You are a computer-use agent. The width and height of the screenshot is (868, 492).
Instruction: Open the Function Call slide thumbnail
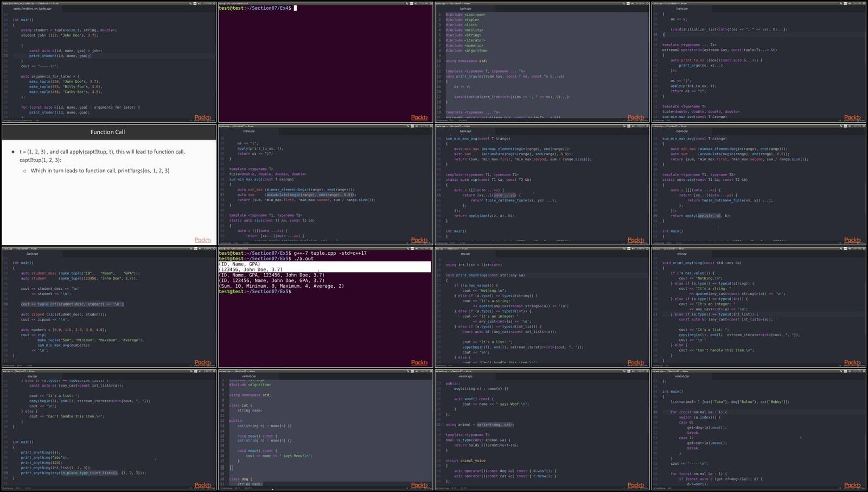click(108, 185)
